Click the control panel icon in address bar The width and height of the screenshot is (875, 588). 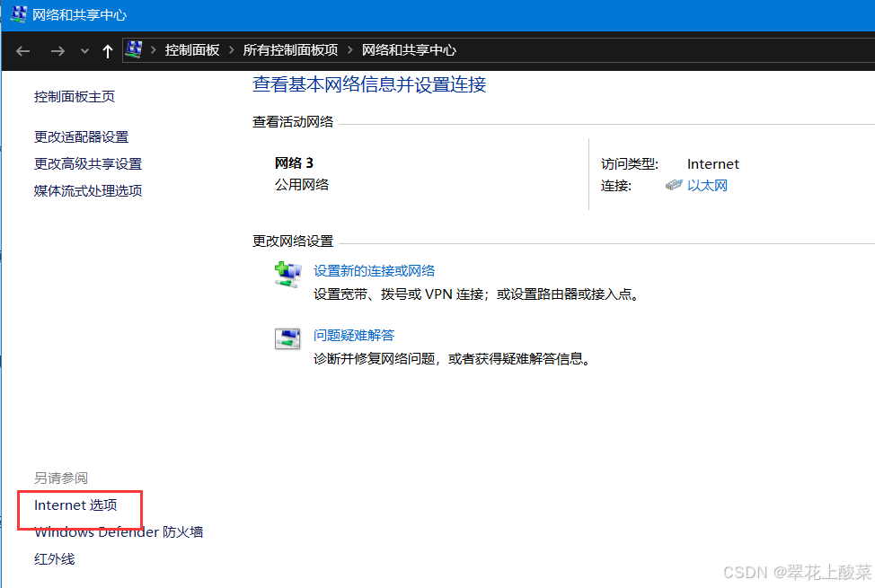(134, 50)
